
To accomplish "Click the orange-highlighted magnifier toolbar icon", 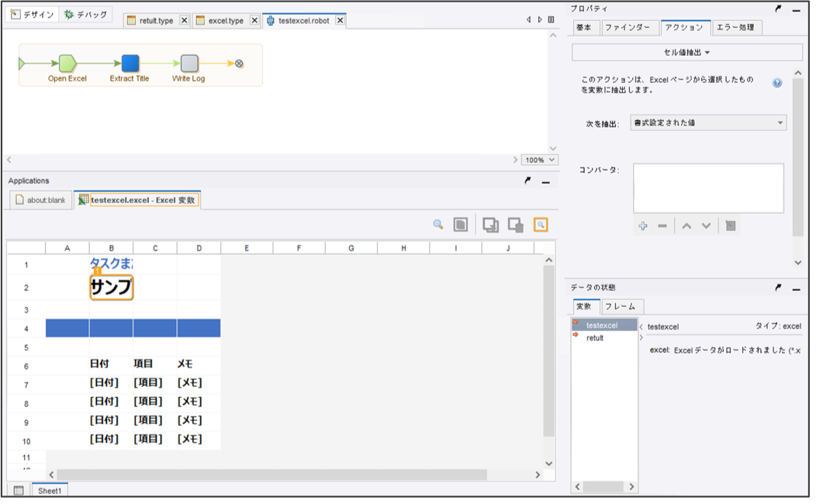I will 541,225.
